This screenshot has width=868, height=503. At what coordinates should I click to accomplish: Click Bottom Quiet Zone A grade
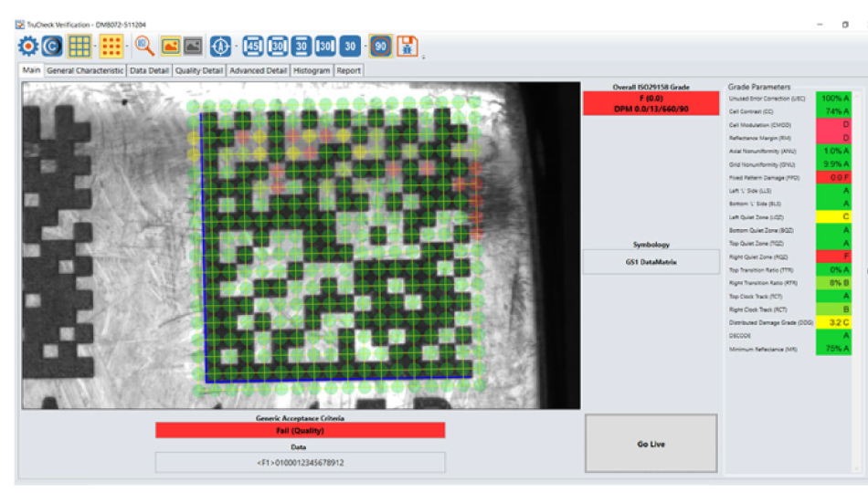pyautogui.click(x=833, y=230)
